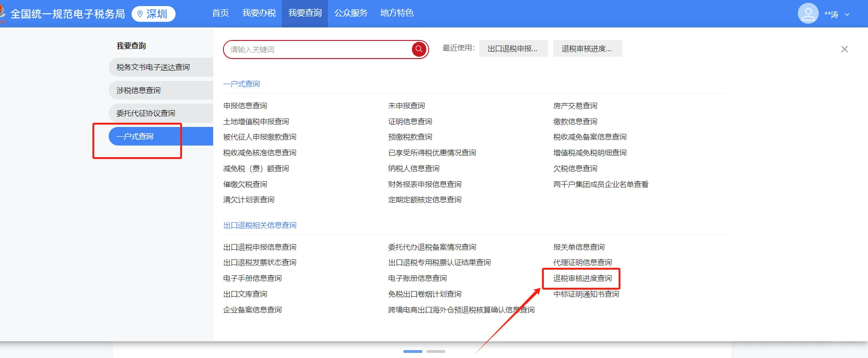
Task: Open 报关单信息查询 link
Action: click(579, 247)
